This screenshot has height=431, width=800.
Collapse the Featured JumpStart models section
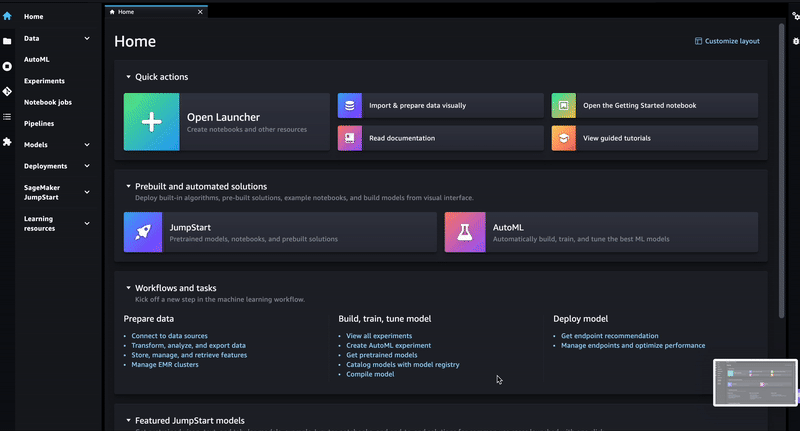[128, 421]
